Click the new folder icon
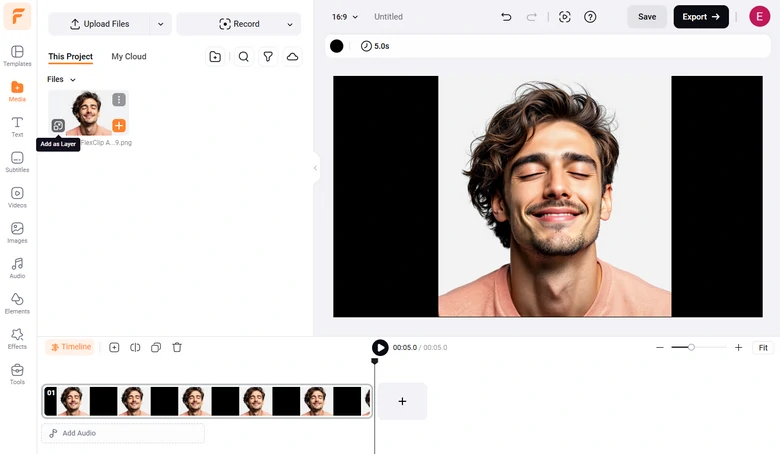The image size is (780, 454). 215,57
